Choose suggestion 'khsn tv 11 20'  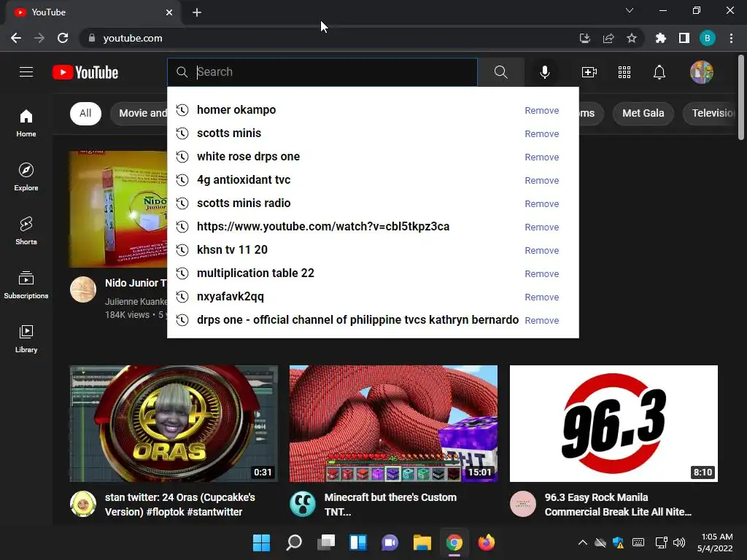click(x=232, y=250)
